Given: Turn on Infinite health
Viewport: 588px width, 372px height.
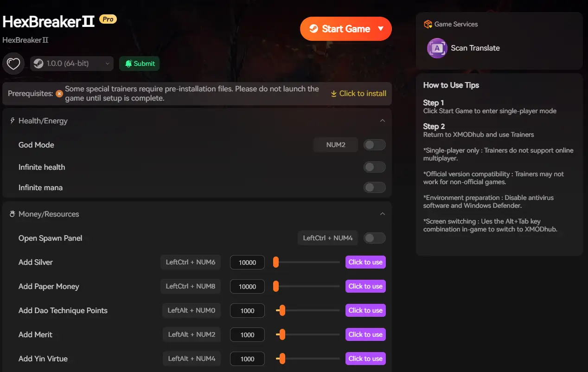Looking at the screenshot, I should (x=374, y=167).
